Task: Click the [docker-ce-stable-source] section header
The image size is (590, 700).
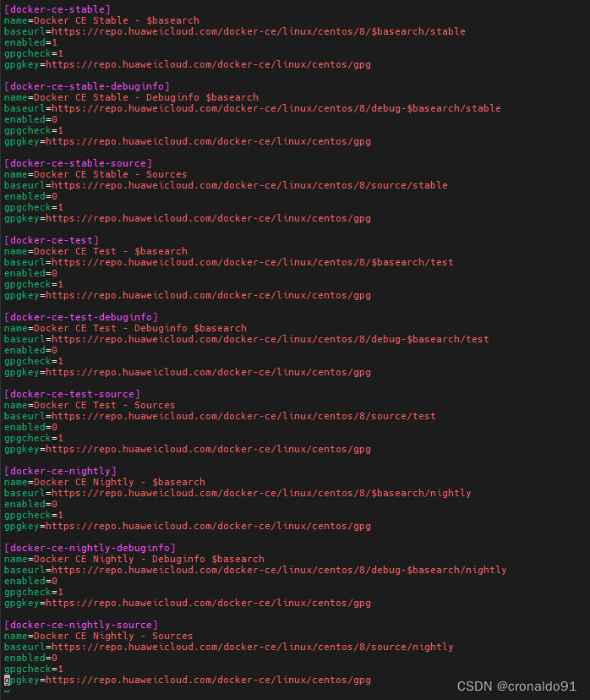Action: pos(78,163)
